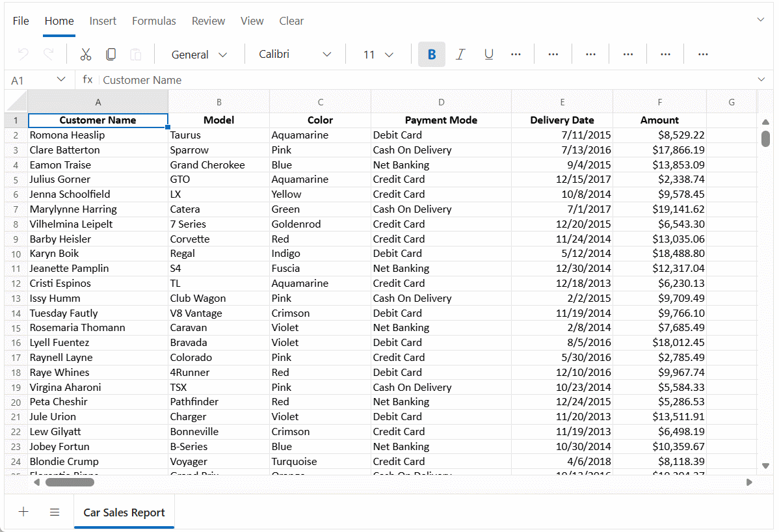Viewport: 779px width, 532px height.
Task: Select the Customer Name header cell
Action: 98,120
